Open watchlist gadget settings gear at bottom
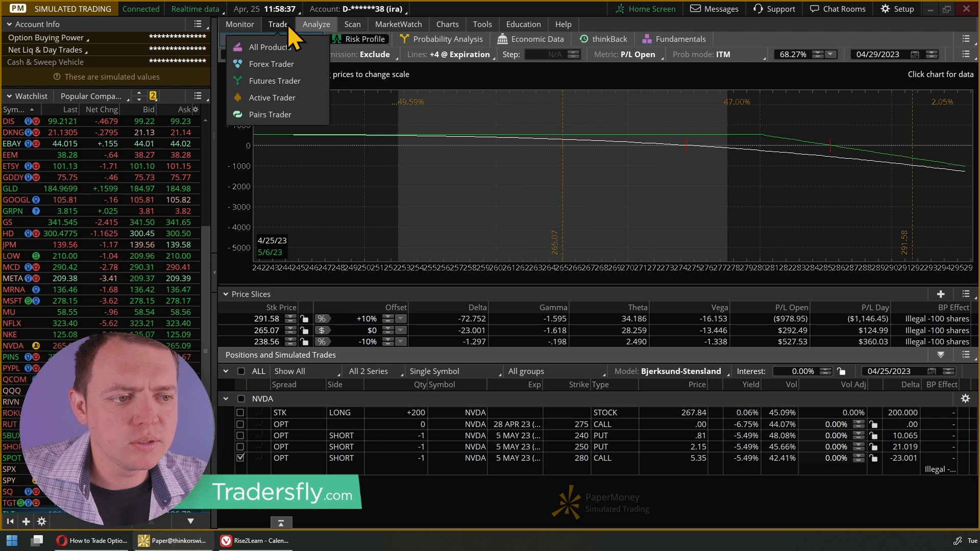Screen dimensions: 980x551 point(42,521)
